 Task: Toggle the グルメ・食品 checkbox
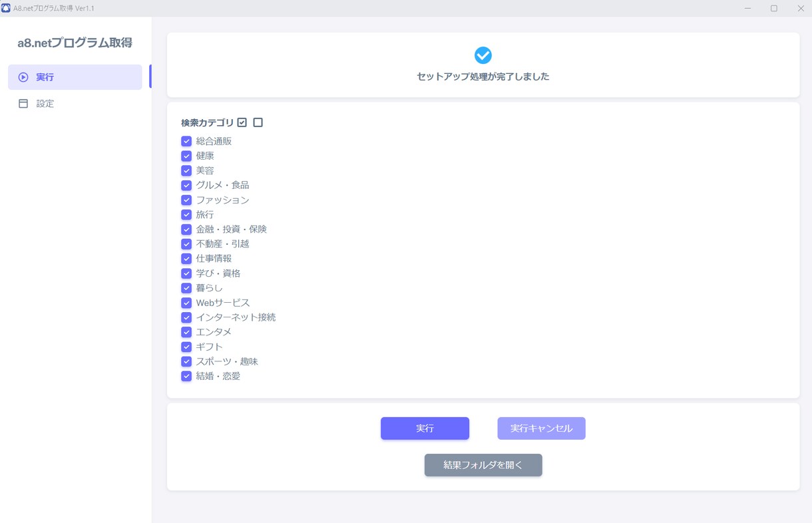click(x=186, y=185)
